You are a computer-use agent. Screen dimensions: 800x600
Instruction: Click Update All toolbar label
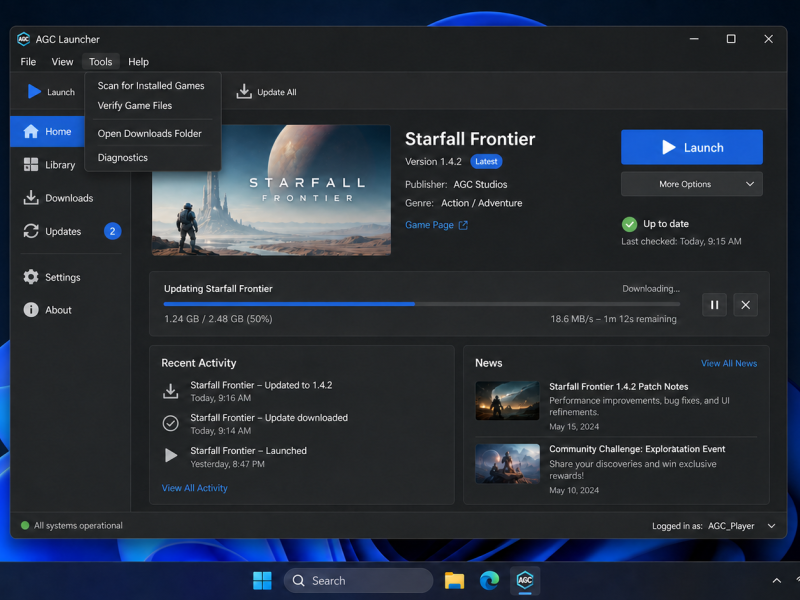pos(277,92)
